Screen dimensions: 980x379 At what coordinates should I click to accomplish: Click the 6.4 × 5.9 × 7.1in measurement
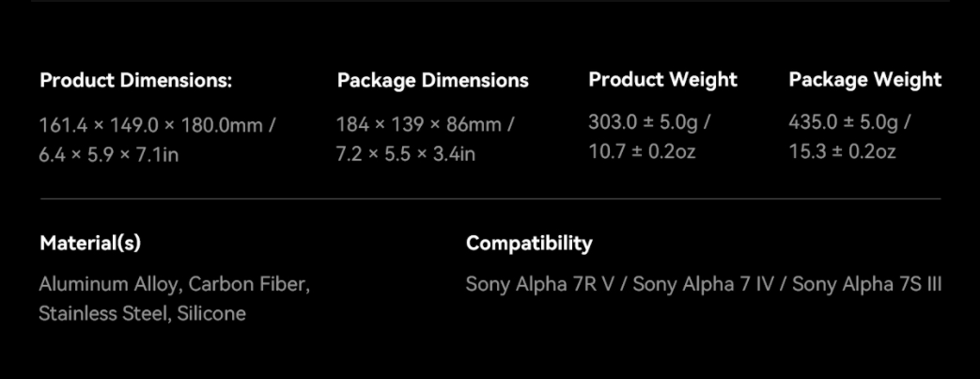[x=109, y=154]
